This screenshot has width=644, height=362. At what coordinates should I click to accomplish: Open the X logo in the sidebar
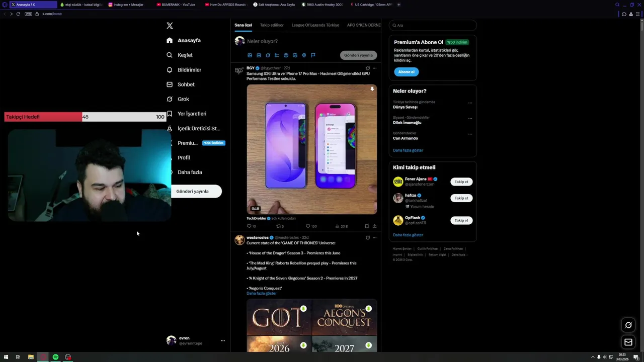click(x=170, y=26)
